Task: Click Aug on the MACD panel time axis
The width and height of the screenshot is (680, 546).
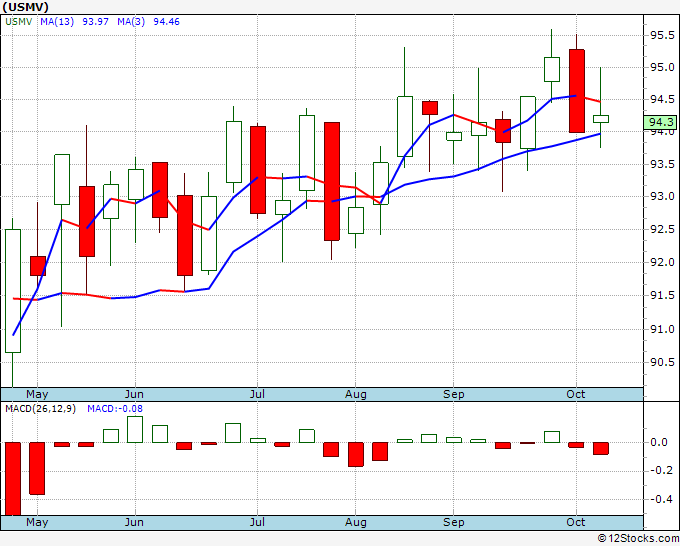Action: coord(356,522)
